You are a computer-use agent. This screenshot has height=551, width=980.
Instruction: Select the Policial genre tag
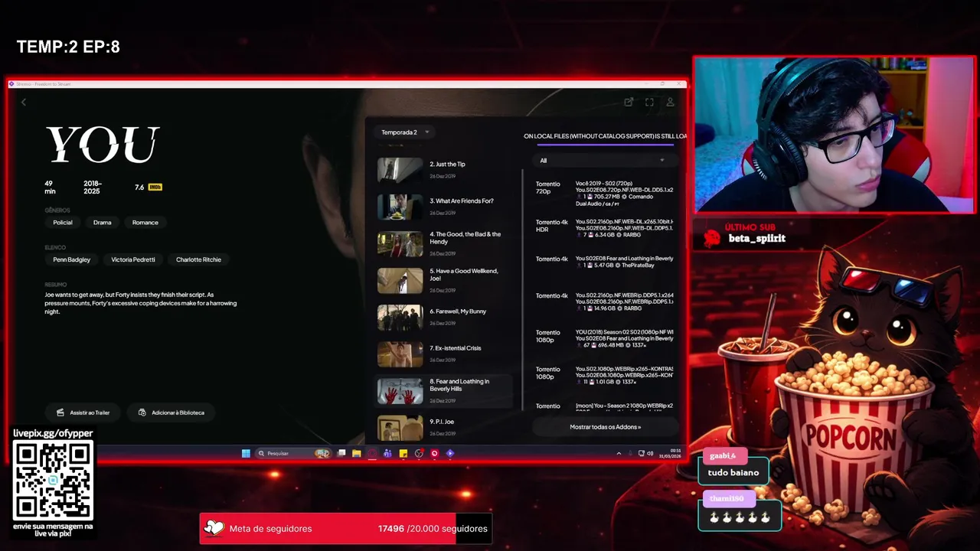coord(63,223)
